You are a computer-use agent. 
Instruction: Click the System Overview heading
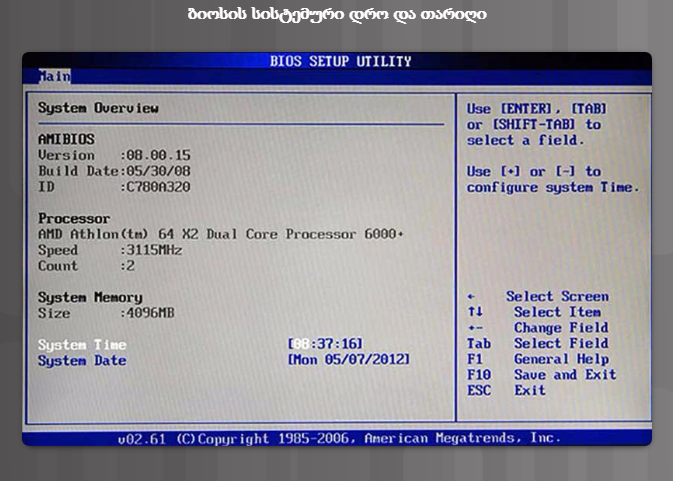coord(98,108)
